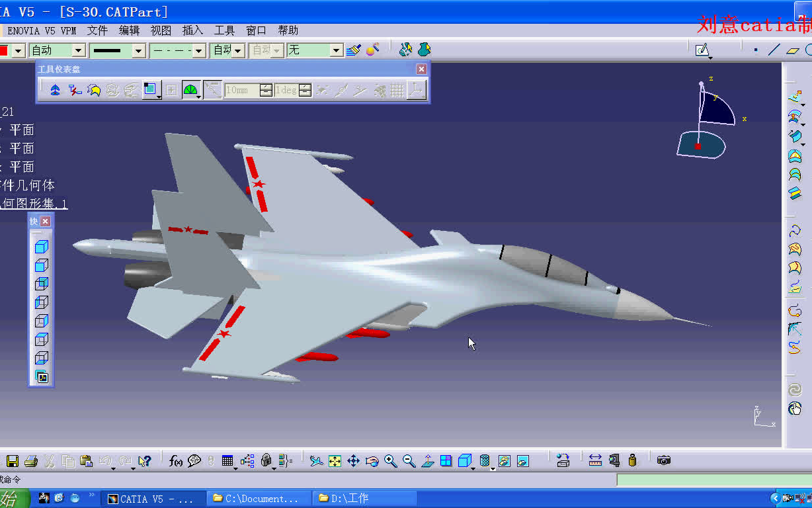Select the third cube view icon
The width and height of the screenshot is (812, 508).
click(42, 284)
